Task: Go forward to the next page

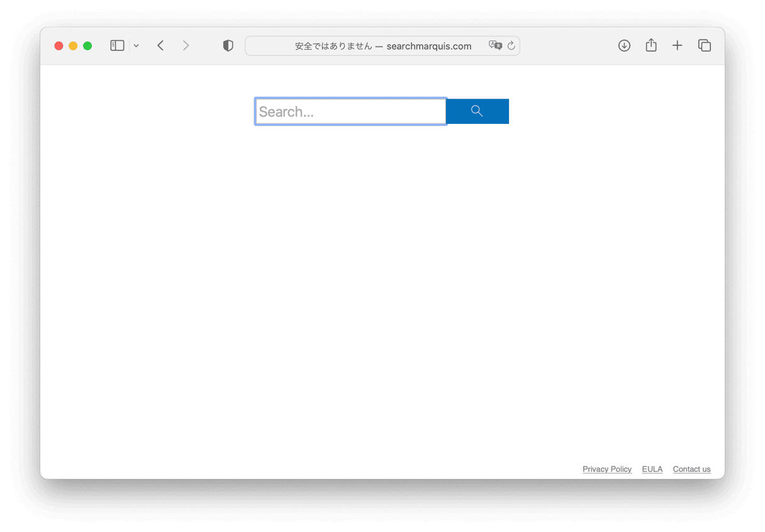Action: (186, 45)
